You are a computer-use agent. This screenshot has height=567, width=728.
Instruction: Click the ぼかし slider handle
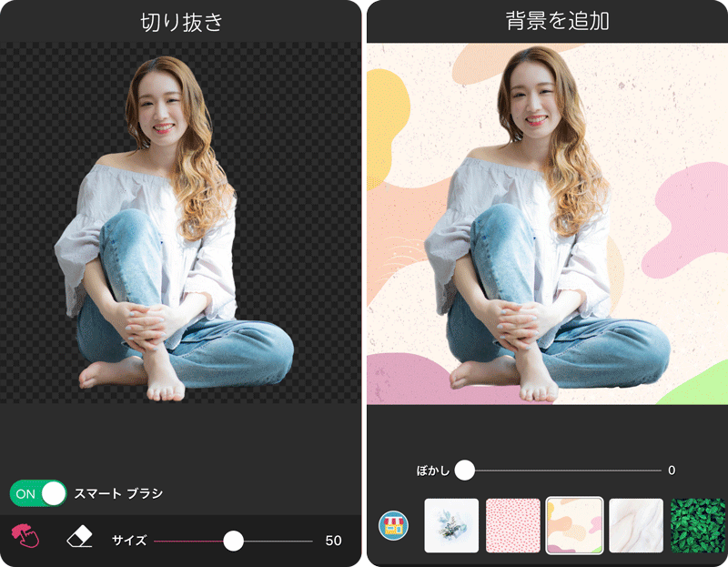click(464, 471)
